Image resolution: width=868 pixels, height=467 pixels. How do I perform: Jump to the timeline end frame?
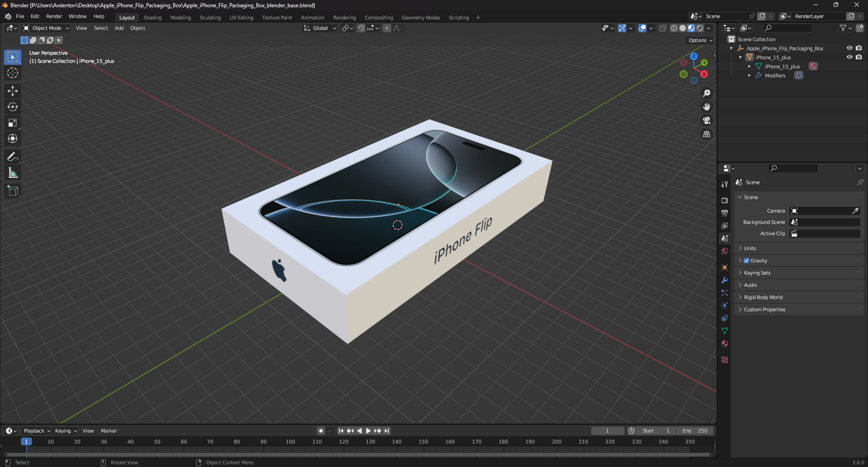[x=387, y=431]
